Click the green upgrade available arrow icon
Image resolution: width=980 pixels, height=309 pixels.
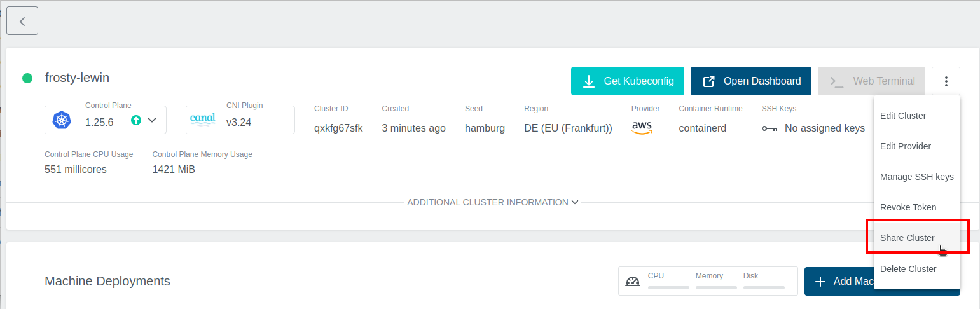(135, 121)
